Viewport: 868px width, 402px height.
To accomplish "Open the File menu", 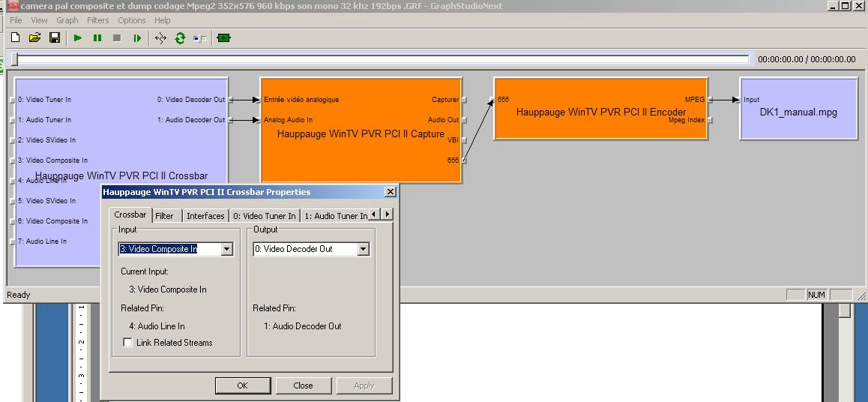I will (x=16, y=20).
